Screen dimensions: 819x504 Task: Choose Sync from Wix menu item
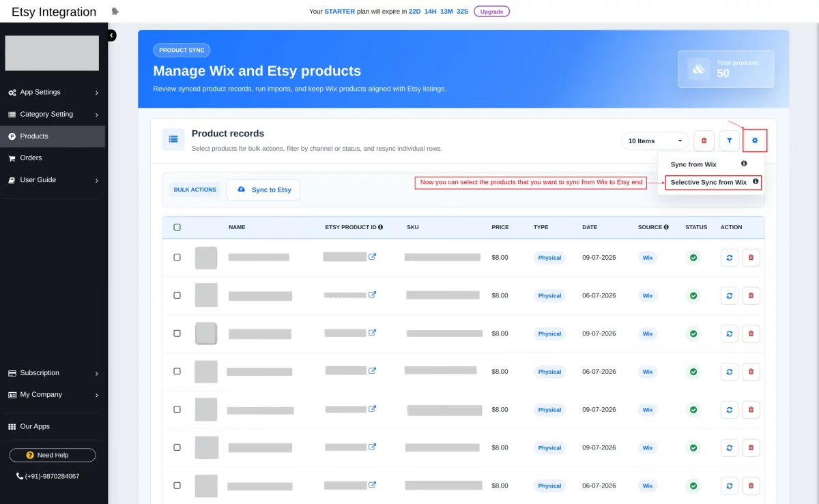pyautogui.click(x=693, y=164)
